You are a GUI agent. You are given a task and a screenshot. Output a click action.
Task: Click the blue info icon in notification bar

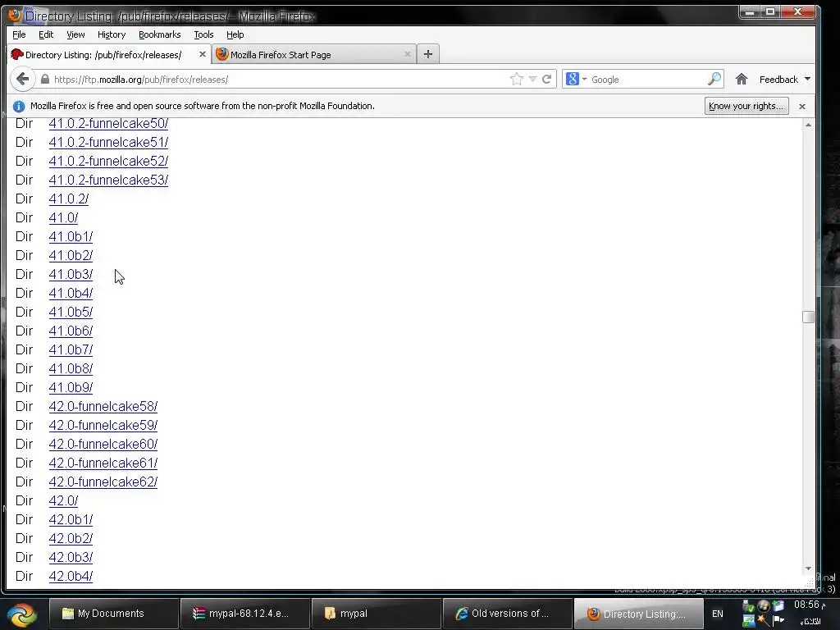click(x=19, y=106)
